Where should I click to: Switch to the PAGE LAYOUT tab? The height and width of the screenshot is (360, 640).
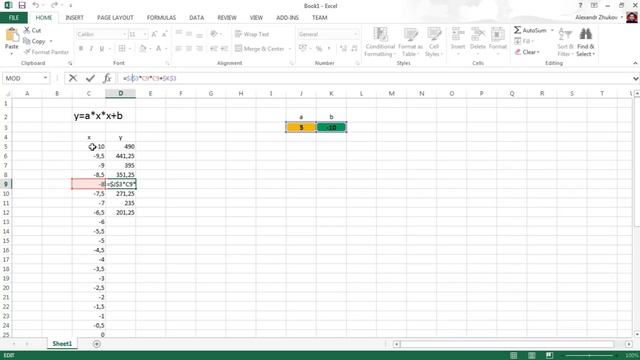[x=115, y=18]
